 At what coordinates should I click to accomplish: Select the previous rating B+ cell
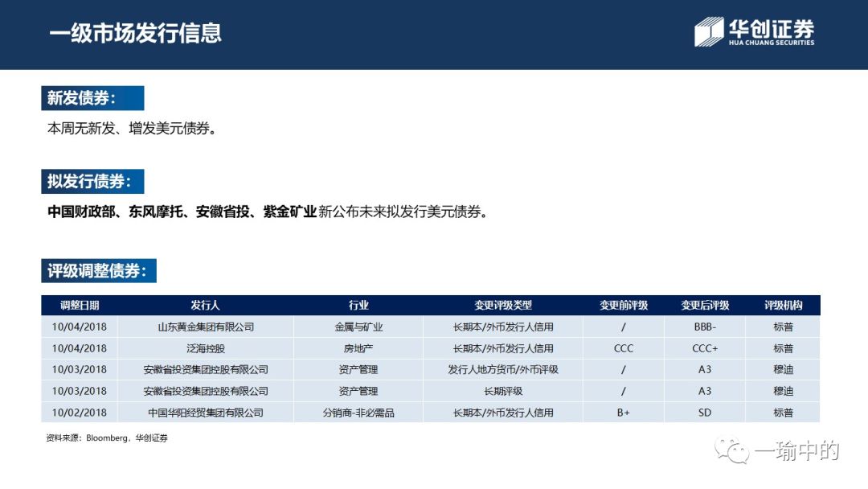pyautogui.click(x=624, y=413)
